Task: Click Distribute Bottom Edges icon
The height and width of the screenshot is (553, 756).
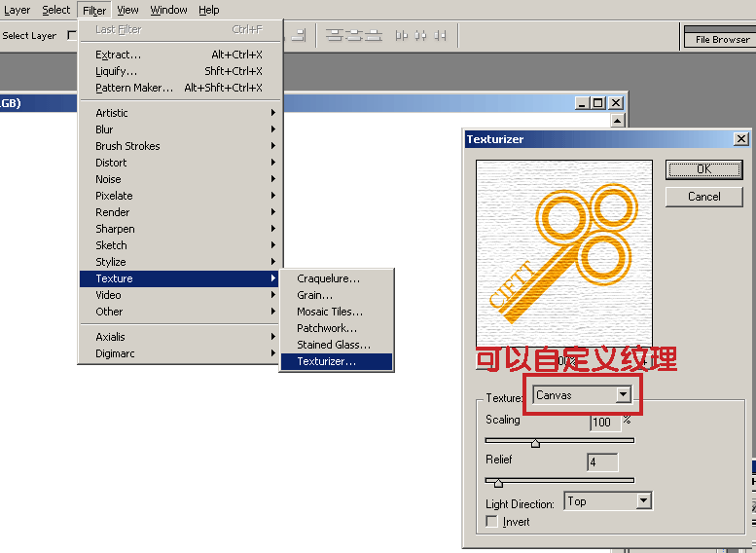Action: (x=374, y=35)
